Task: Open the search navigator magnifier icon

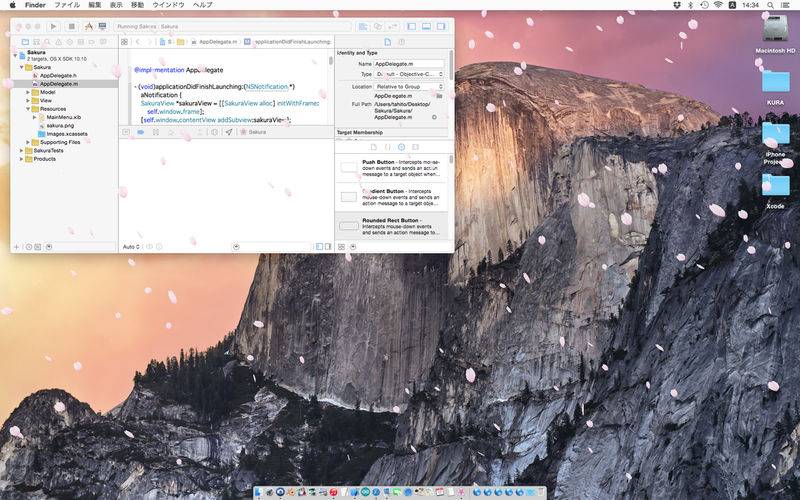Action: (x=47, y=42)
